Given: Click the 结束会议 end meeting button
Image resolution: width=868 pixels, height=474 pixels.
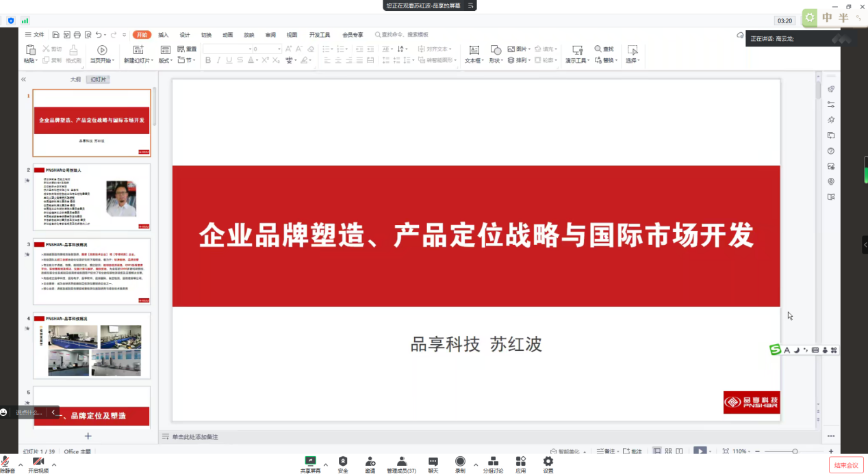Looking at the screenshot, I should (847, 465).
